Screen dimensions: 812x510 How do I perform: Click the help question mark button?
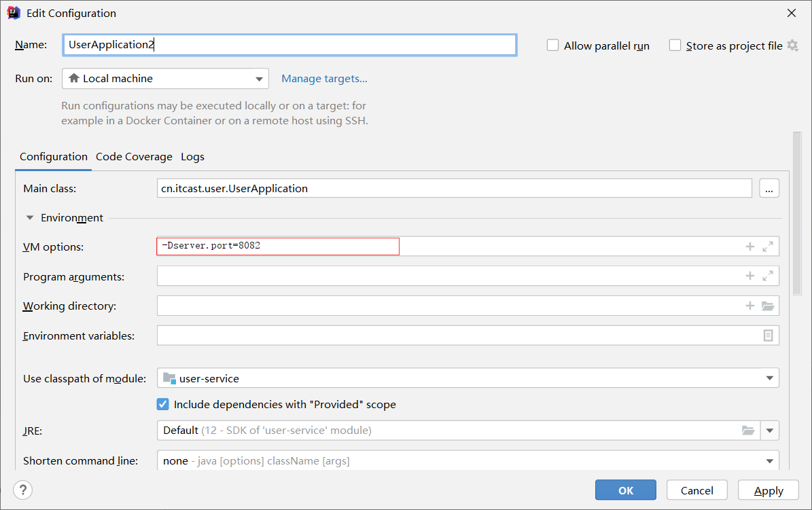pos(23,490)
